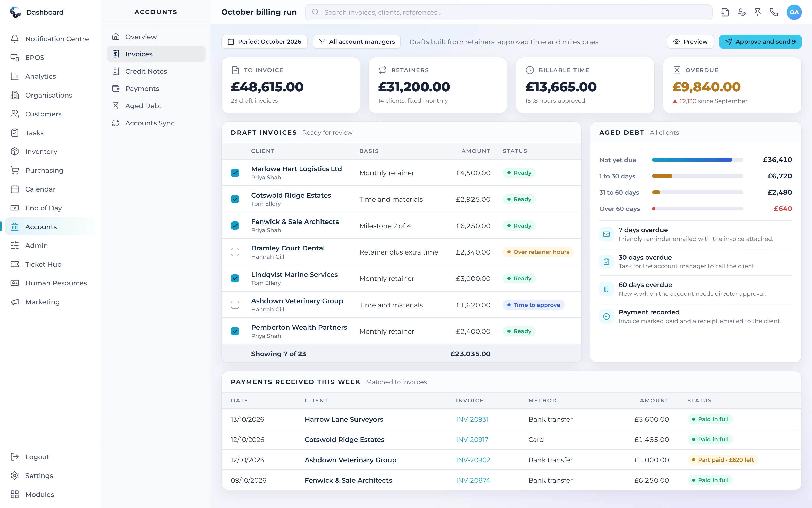Click the Ticket Hub icon
This screenshot has width=812, height=508.
coord(15,264)
